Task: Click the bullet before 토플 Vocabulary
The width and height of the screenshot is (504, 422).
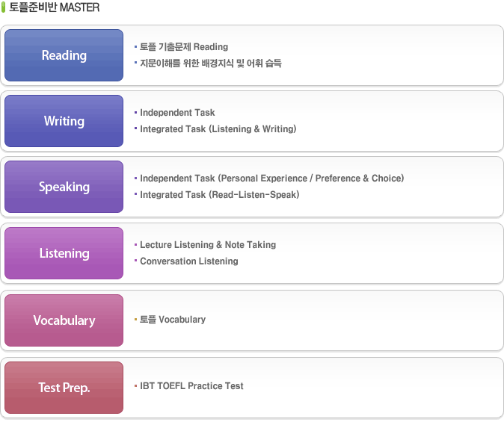Action: point(135,320)
